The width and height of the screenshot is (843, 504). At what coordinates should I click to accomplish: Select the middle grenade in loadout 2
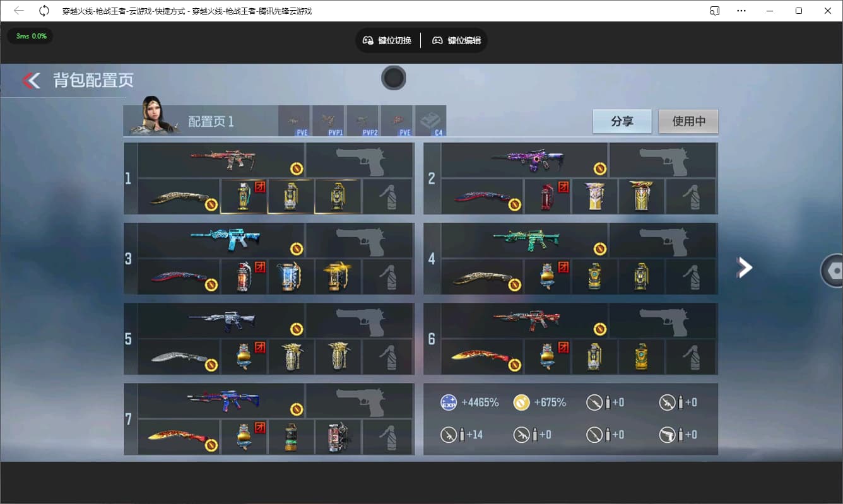pos(594,197)
